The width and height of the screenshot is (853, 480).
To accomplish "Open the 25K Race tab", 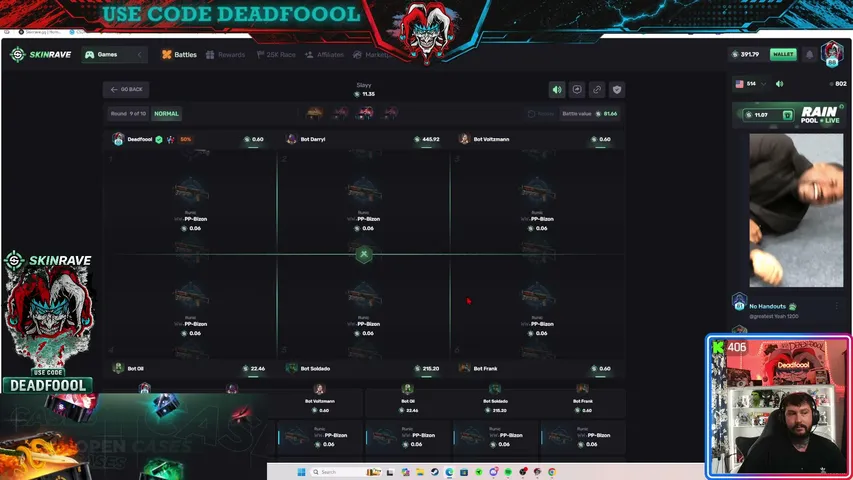I will [276, 54].
